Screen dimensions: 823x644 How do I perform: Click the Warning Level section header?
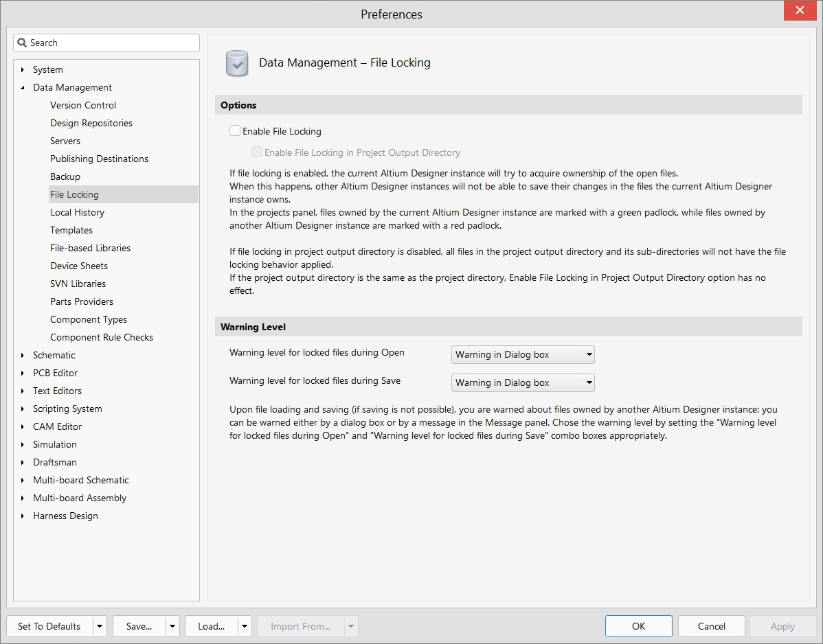click(508, 327)
